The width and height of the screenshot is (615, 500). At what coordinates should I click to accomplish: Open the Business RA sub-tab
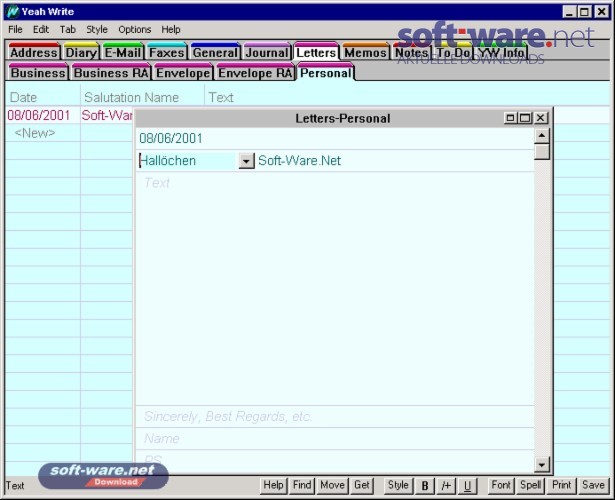click(x=111, y=73)
